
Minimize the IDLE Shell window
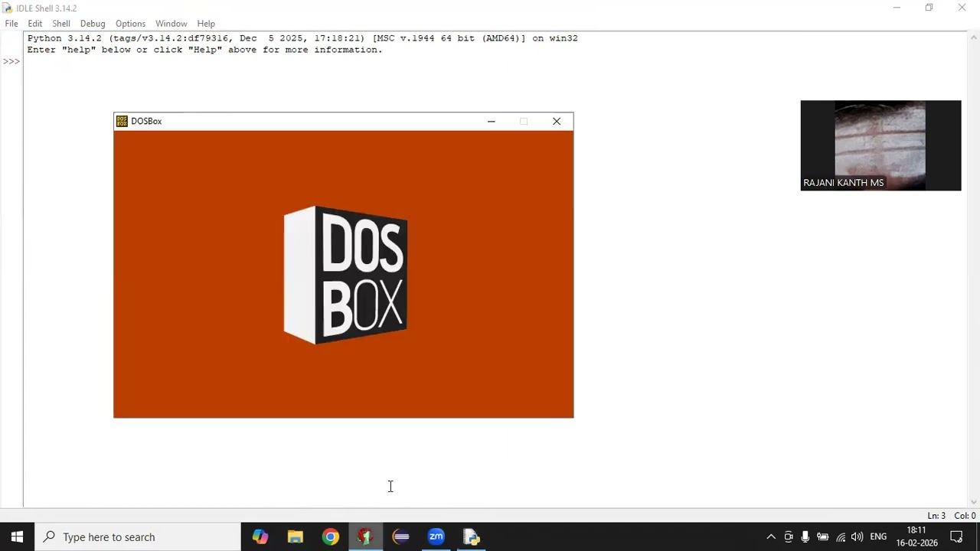(897, 8)
